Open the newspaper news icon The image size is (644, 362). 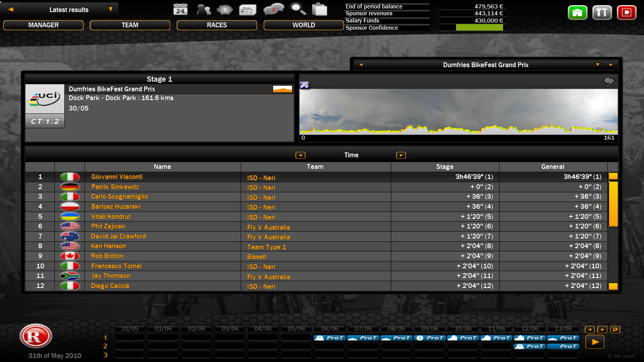248,9
